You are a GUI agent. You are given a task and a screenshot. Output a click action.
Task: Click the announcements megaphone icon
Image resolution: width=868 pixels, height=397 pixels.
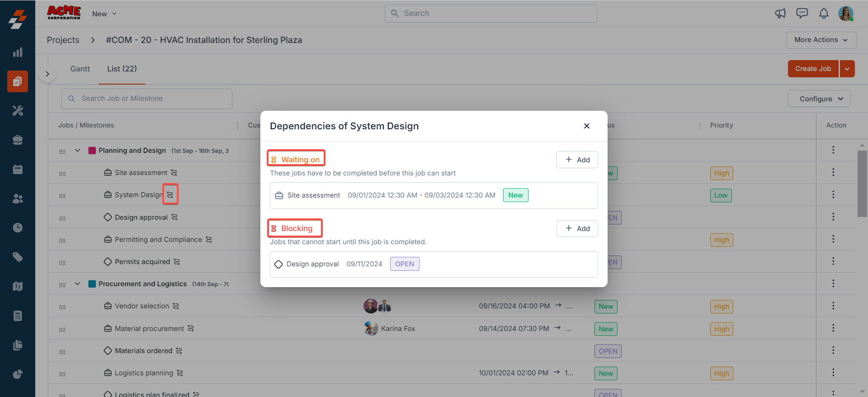tap(780, 14)
